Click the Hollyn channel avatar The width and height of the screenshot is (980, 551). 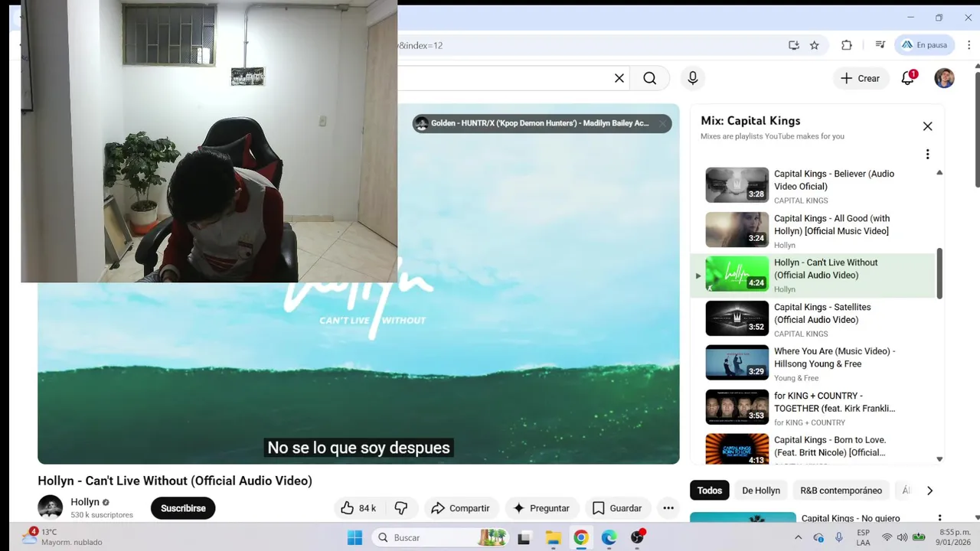click(x=51, y=507)
